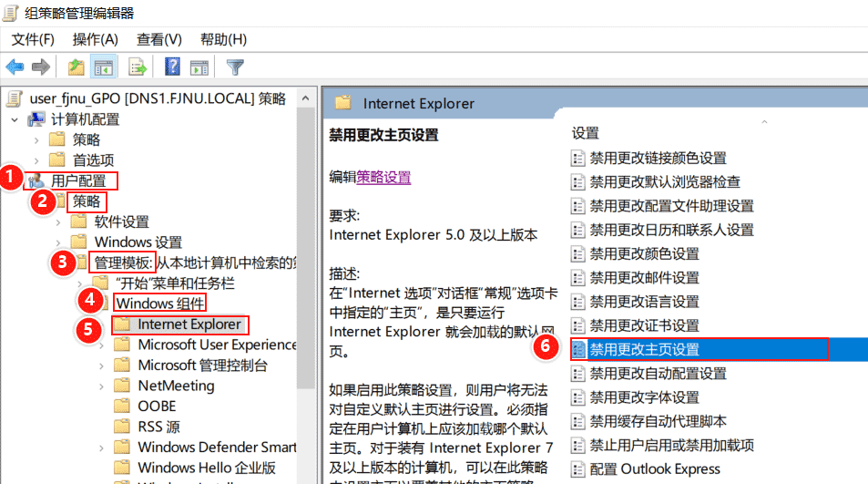The width and height of the screenshot is (868, 484).
Task: Open the 操作(A) menu
Action: tap(96, 39)
